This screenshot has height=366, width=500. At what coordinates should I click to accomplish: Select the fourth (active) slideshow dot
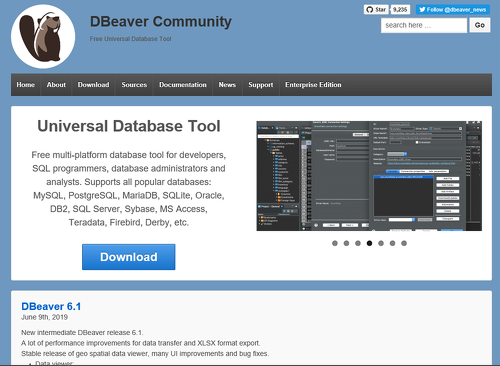coord(369,243)
